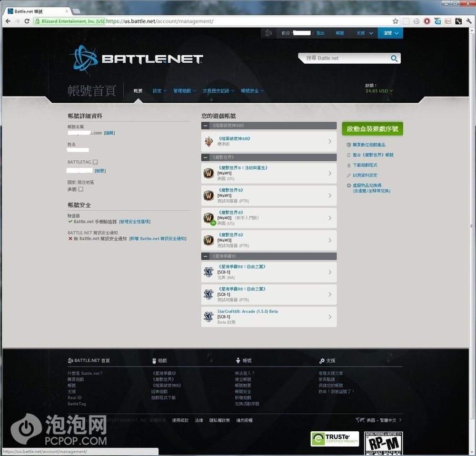Screen dimensions: 476x456
Task: Click the plus circle icon beside 虛擬物品兌換碼
Action: 349,185
